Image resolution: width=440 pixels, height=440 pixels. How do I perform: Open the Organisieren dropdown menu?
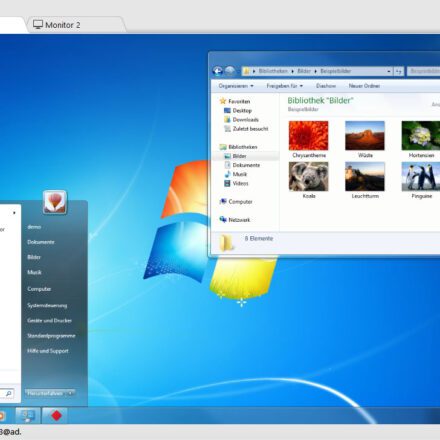(x=236, y=86)
